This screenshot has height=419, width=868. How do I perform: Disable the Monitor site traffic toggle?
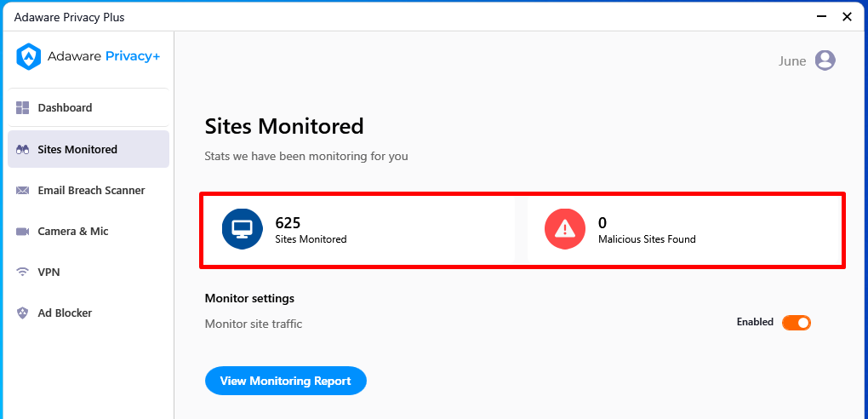pos(796,323)
